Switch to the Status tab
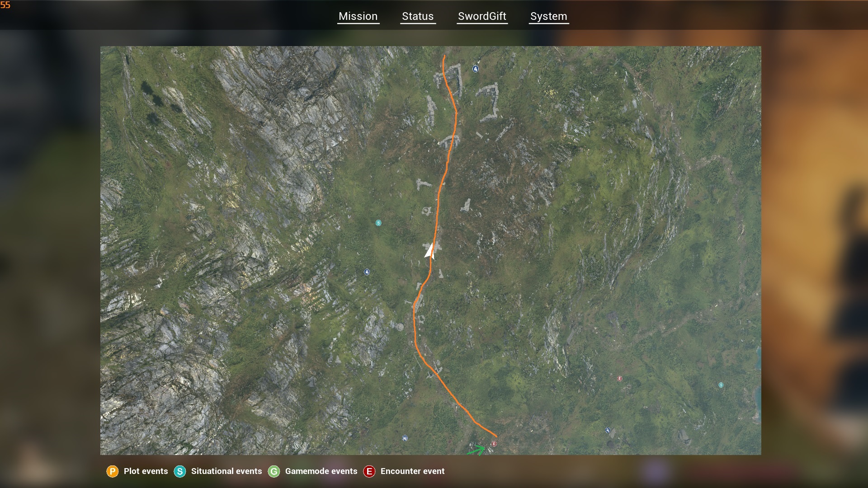 point(418,17)
